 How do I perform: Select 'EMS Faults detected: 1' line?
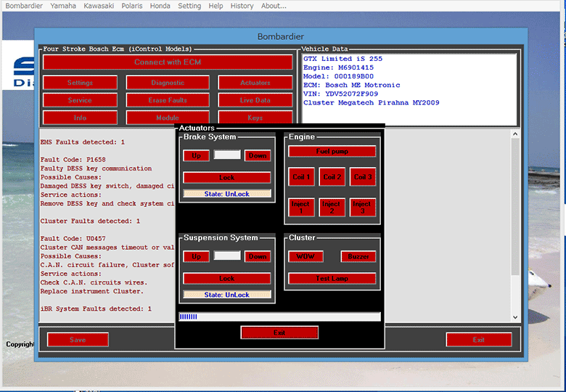[x=82, y=142]
